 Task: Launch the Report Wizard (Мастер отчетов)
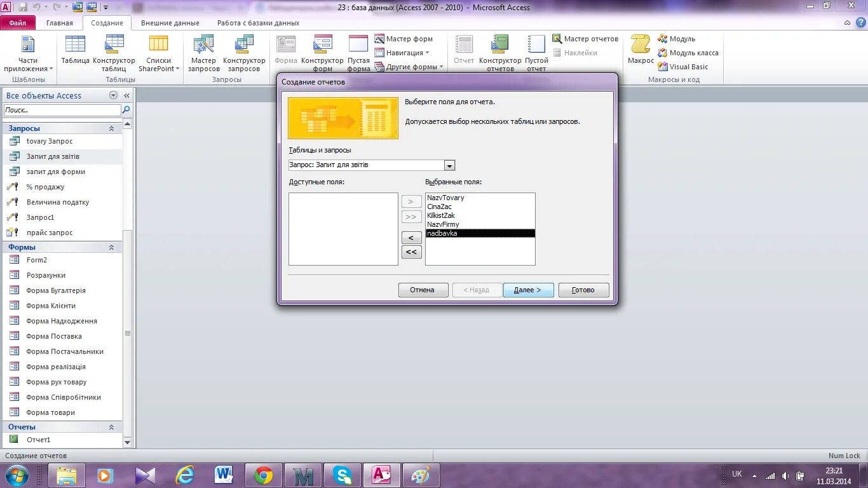coord(585,39)
